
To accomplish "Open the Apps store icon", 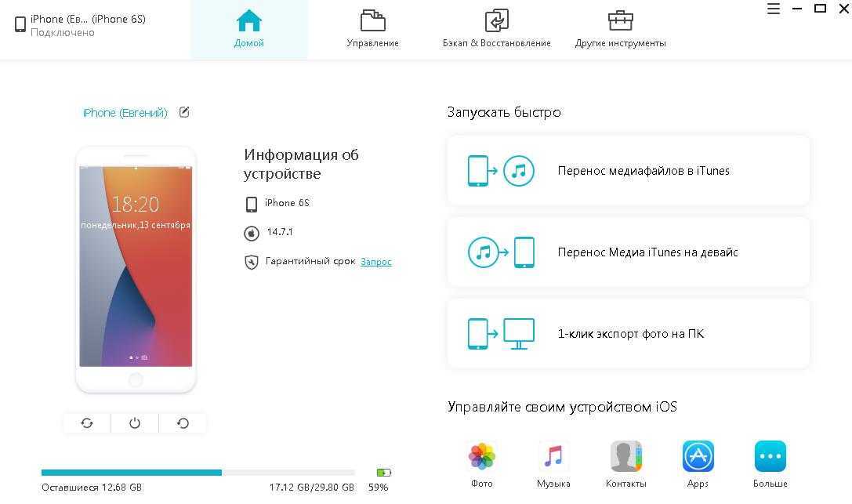I will click(x=698, y=455).
